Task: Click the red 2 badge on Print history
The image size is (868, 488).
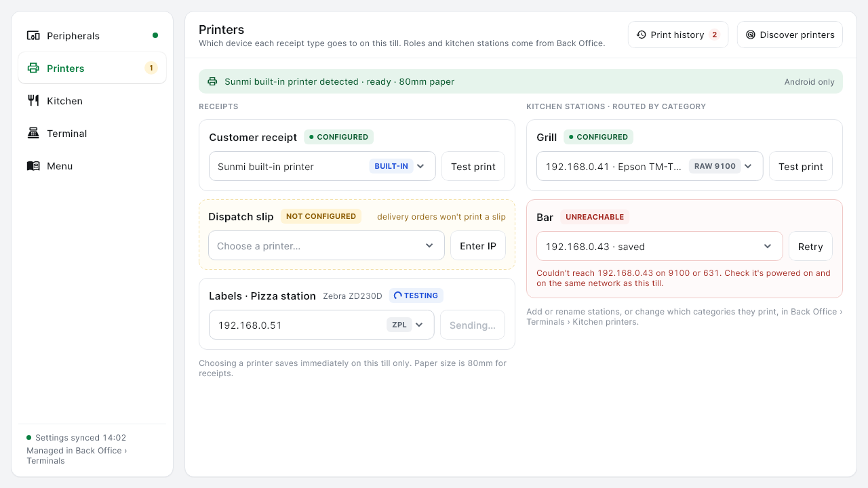Action: 714,35
